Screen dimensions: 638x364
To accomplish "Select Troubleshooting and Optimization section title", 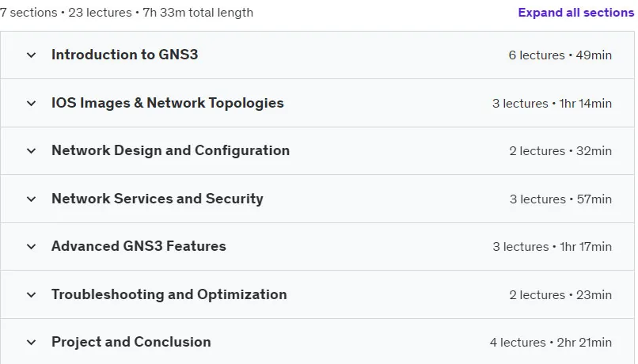I will [169, 294].
